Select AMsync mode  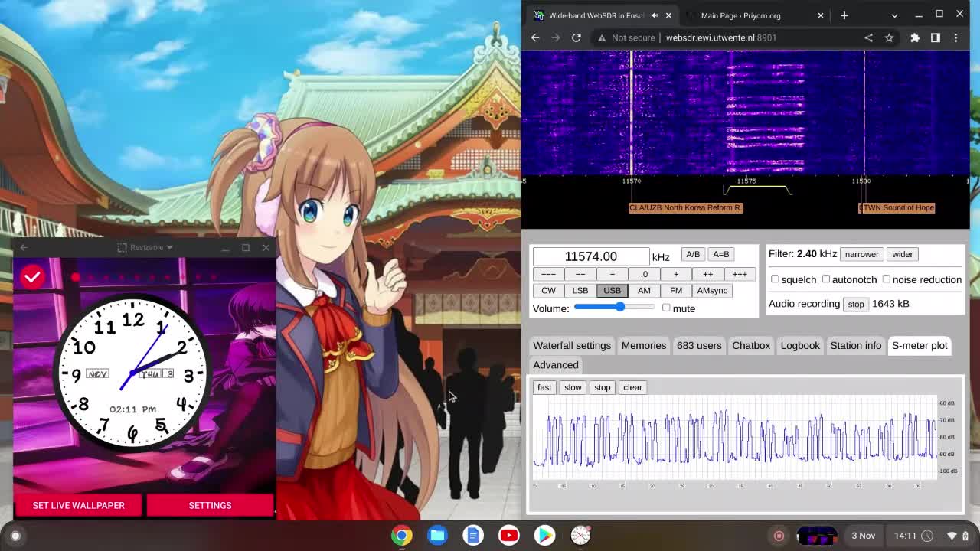pyautogui.click(x=712, y=290)
